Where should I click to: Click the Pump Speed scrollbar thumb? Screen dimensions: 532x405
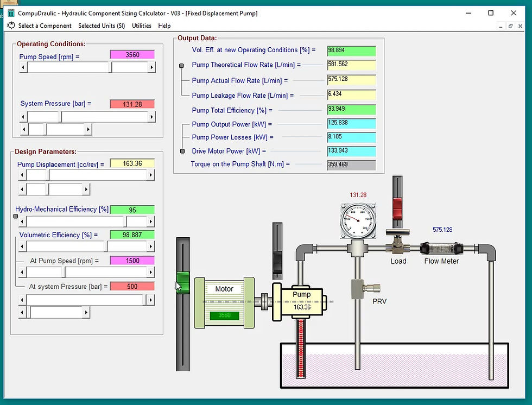coord(110,67)
